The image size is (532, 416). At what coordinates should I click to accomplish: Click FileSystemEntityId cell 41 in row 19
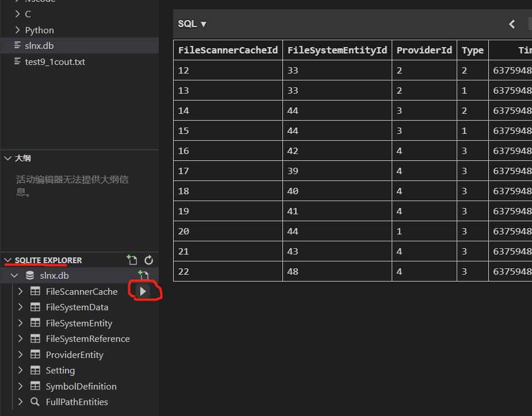pos(337,211)
